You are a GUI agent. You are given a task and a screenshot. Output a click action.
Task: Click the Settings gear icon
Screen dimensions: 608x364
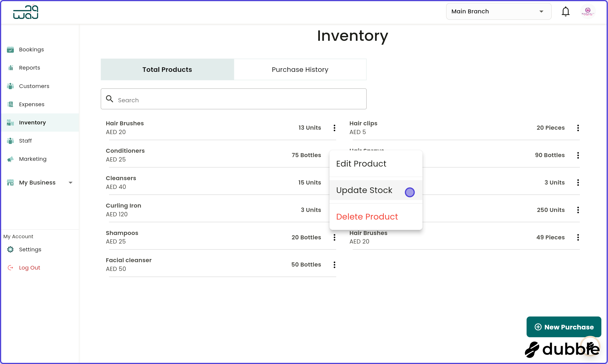(x=10, y=250)
